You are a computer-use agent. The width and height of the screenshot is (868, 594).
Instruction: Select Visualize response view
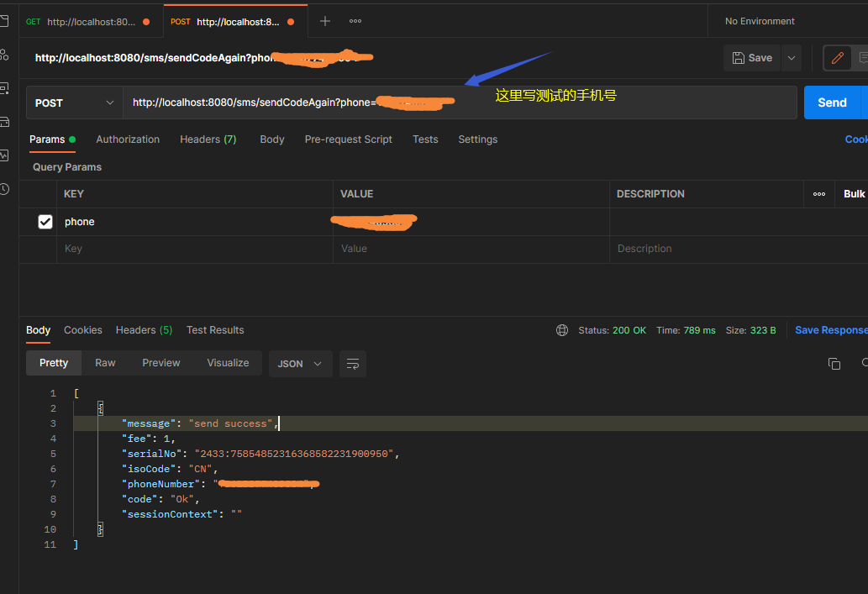228,363
